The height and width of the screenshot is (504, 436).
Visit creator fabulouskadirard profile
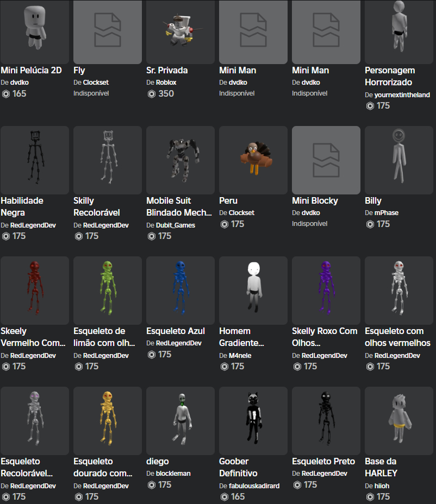point(254,486)
